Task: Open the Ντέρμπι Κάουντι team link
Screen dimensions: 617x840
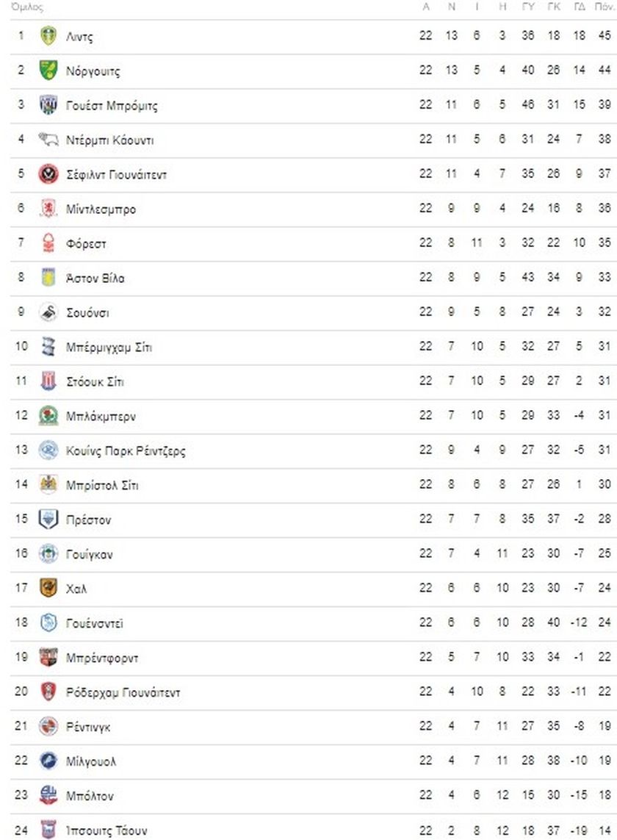Action: (x=109, y=140)
